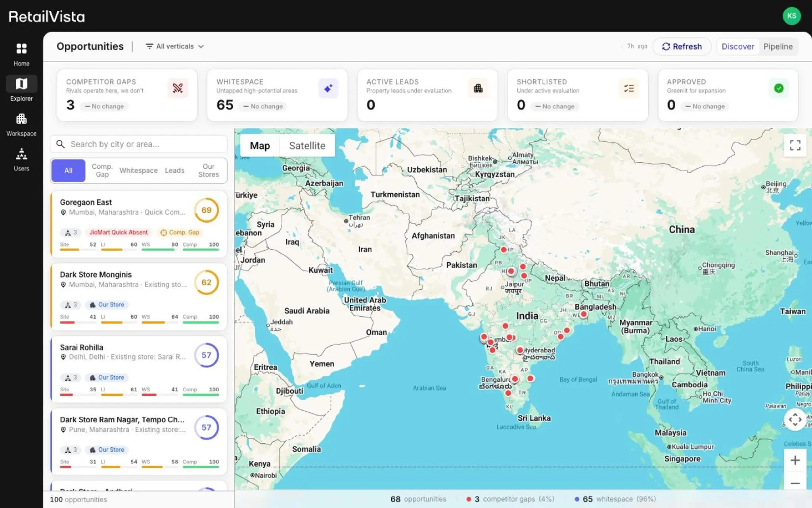Click the RetailVista logo

(47, 16)
